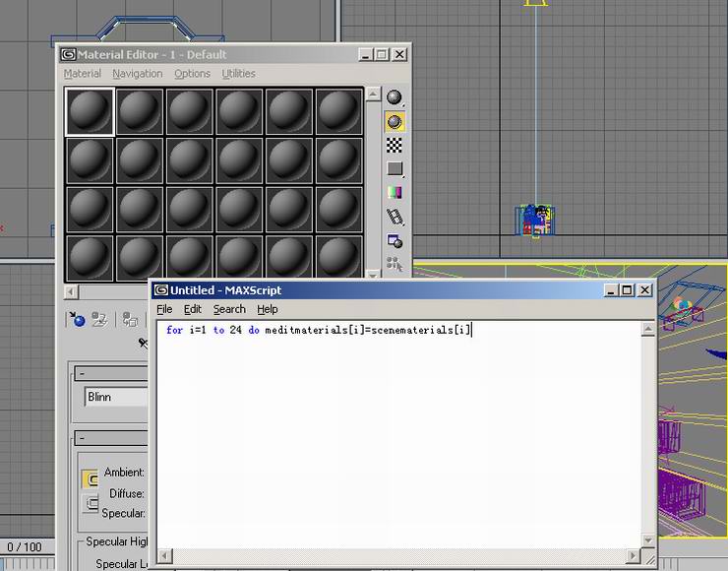Screen dimensions: 728x571
Task: Click the Specular: label
Action: pos(124,513)
